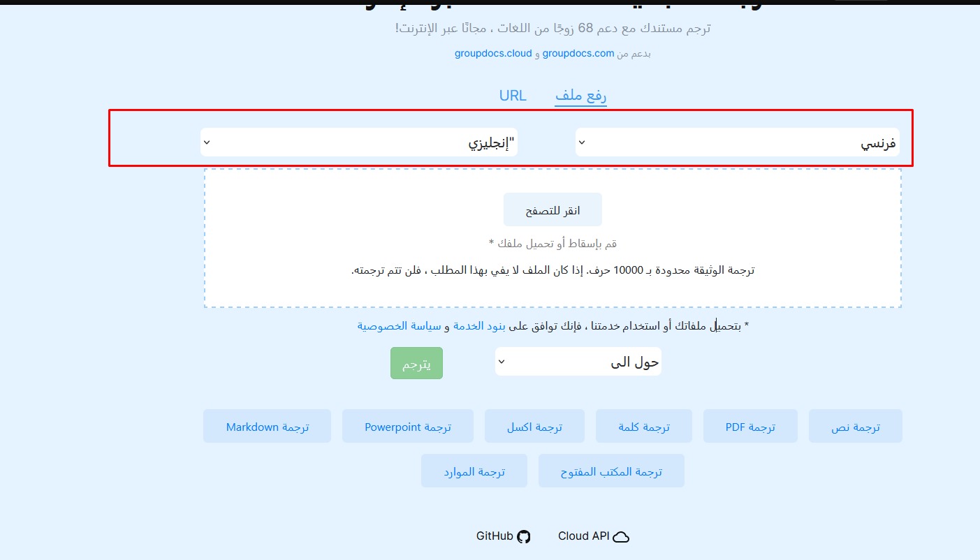
Task: Click the ترجمة نص text translation button
Action: [x=855, y=427]
